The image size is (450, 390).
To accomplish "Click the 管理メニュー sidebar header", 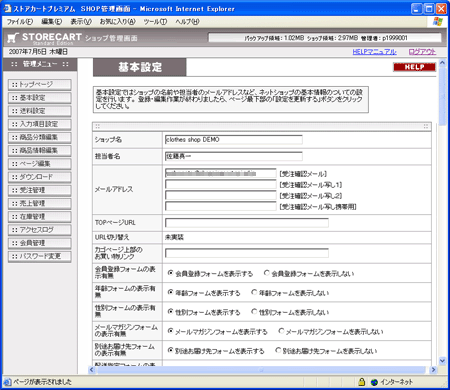I will (40, 64).
